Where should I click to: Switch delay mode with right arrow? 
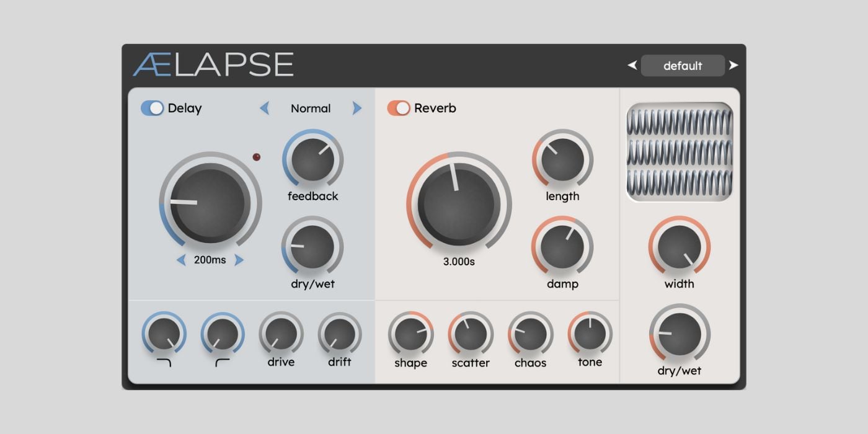pyautogui.click(x=356, y=108)
